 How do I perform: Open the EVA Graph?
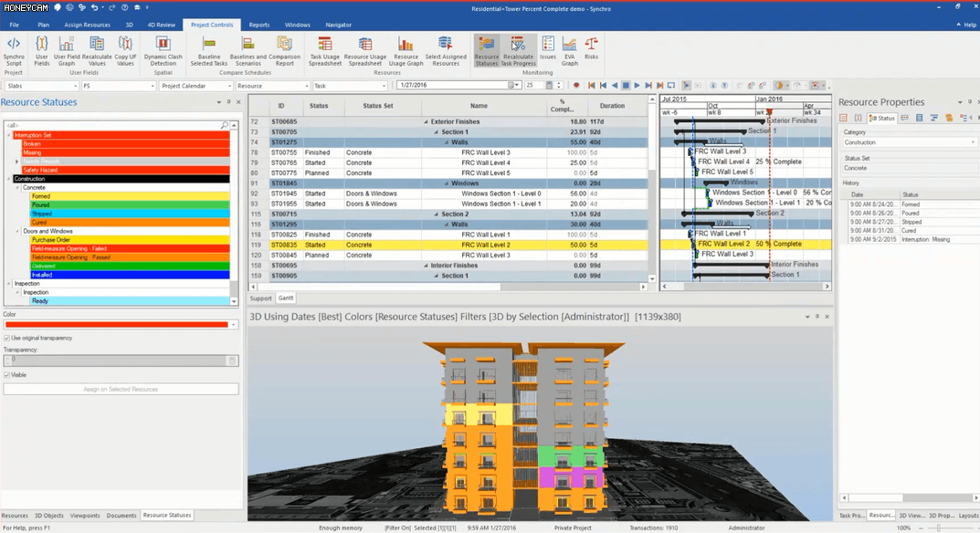click(x=569, y=50)
